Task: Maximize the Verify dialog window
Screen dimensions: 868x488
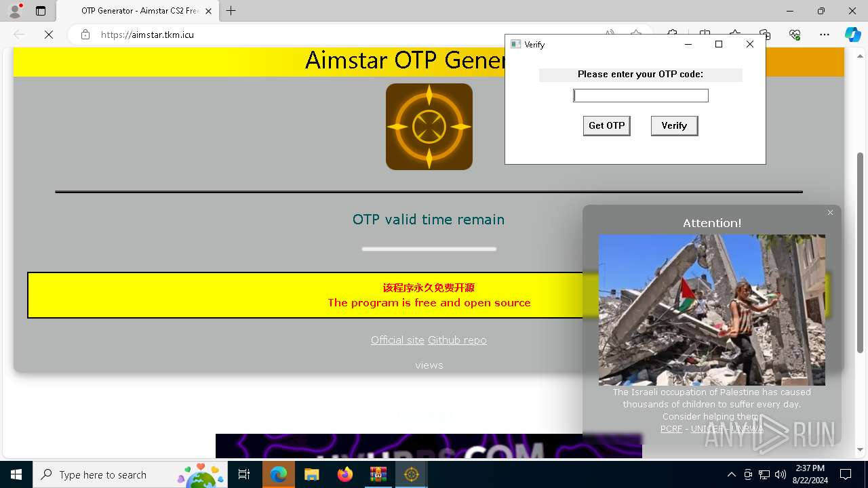Action: pos(719,44)
